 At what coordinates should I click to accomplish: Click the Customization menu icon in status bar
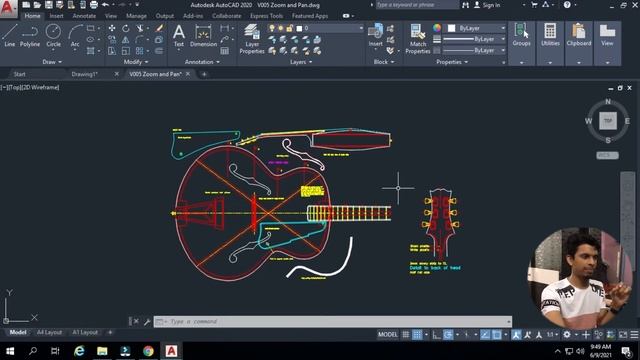tap(634, 335)
